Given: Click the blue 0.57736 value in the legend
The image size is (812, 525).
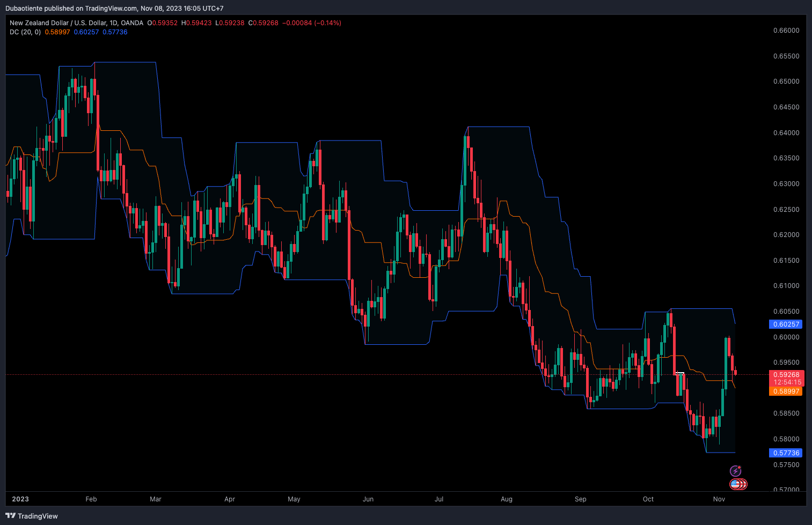Looking at the screenshot, I should pyautogui.click(x=115, y=32).
